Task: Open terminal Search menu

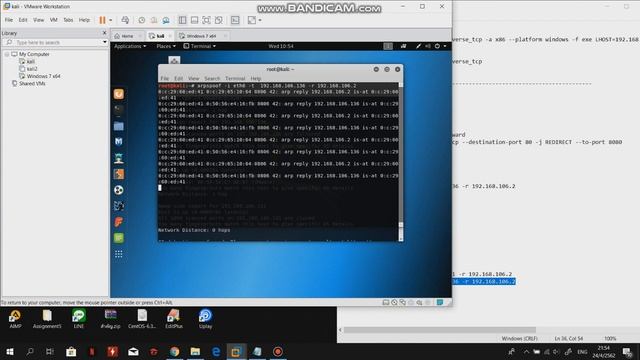Action: pyautogui.click(x=212, y=78)
